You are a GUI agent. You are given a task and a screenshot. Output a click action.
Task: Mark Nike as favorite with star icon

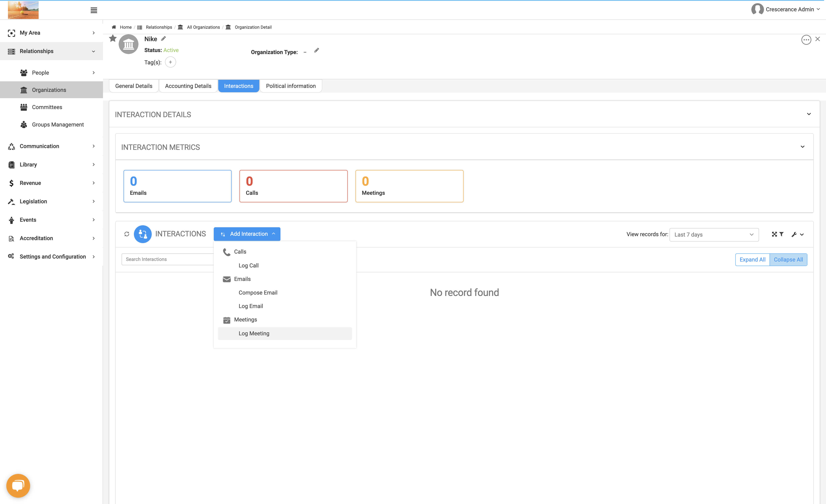[x=113, y=38]
